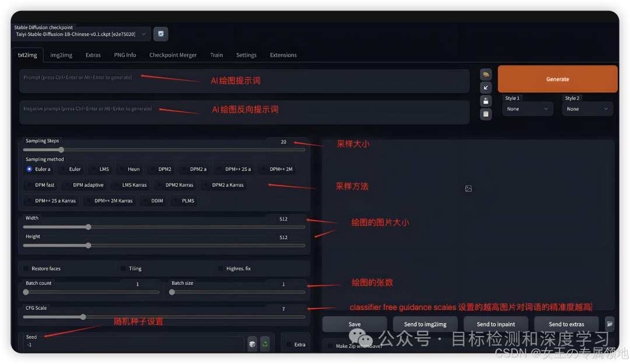The image size is (630, 364).
Task: Open the Extras tab
Action: (93, 55)
